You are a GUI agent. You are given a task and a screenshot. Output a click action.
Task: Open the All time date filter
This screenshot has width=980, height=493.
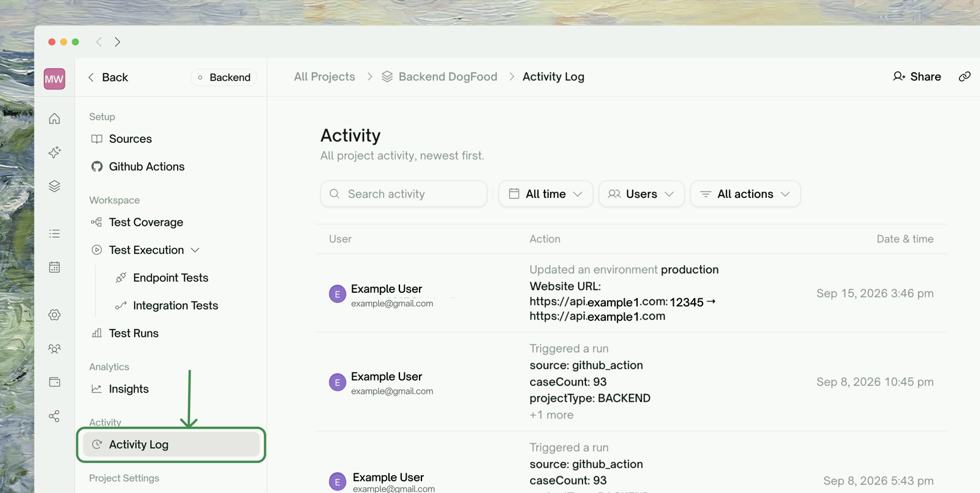pyautogui.click(x=546, y=194)
